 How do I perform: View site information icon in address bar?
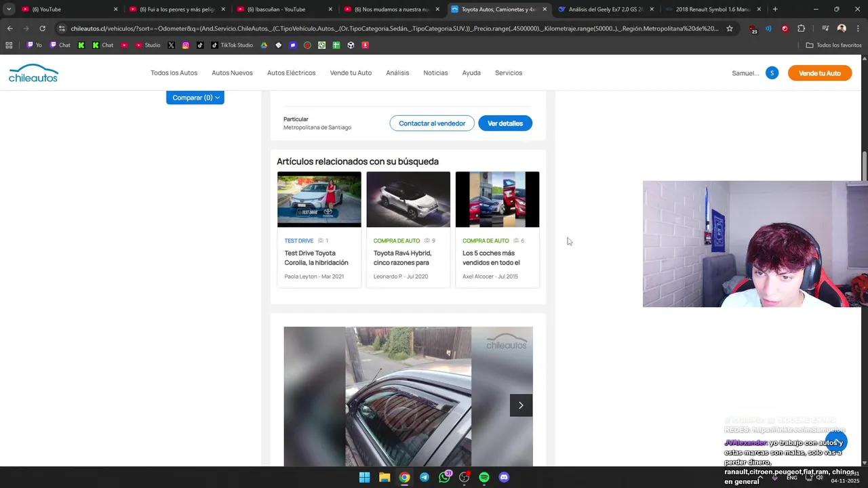62,28
